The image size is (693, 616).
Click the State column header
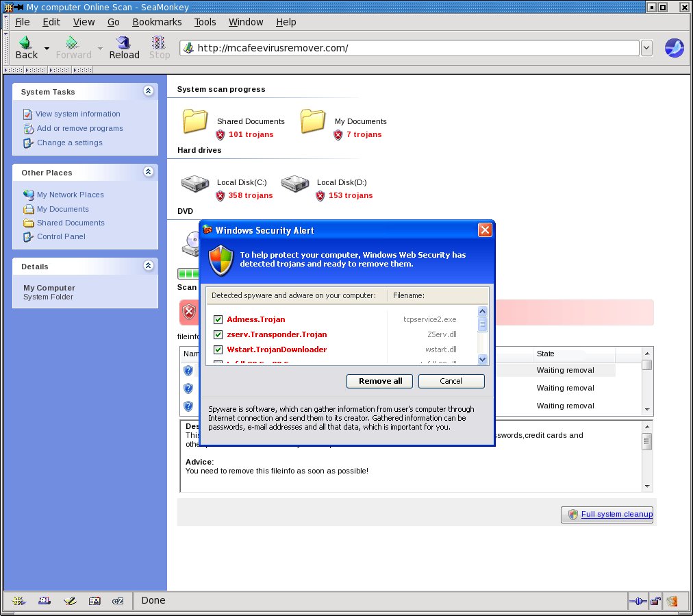[x=574, y=354]
